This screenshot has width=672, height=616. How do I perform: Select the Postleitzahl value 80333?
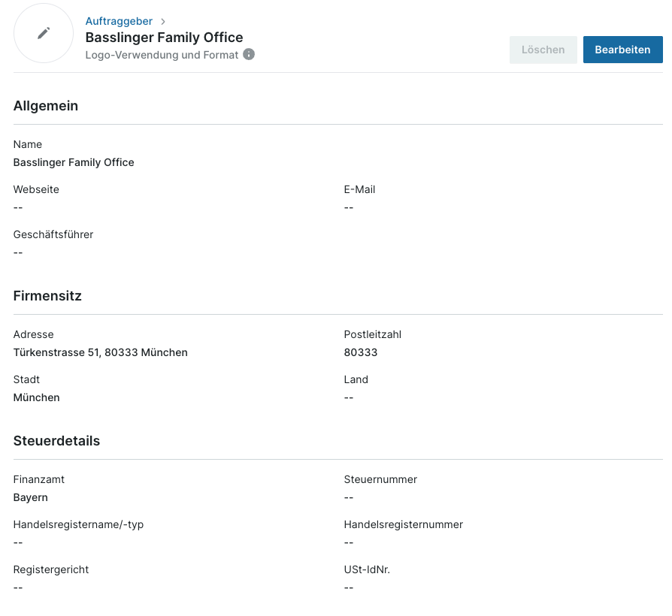click(x=361, y=352)
